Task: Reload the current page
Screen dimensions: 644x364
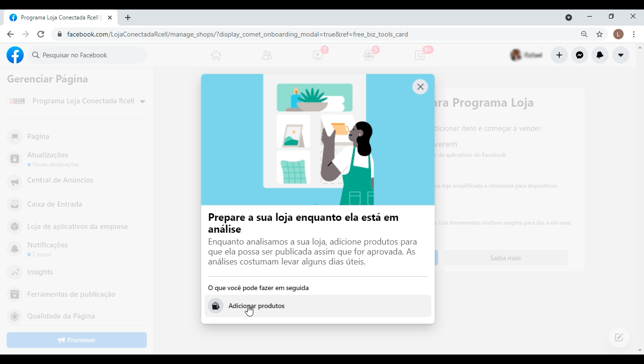Action: (x=41, y=34)
